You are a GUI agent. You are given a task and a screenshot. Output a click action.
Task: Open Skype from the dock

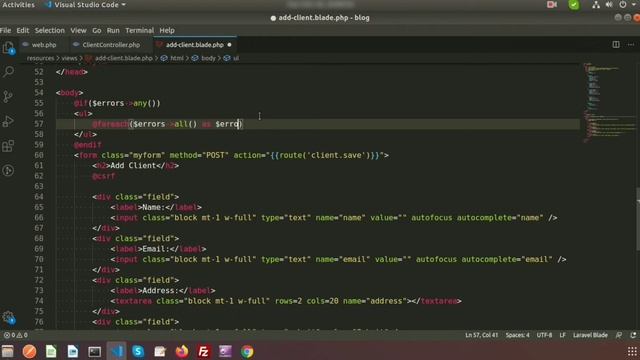138,351
